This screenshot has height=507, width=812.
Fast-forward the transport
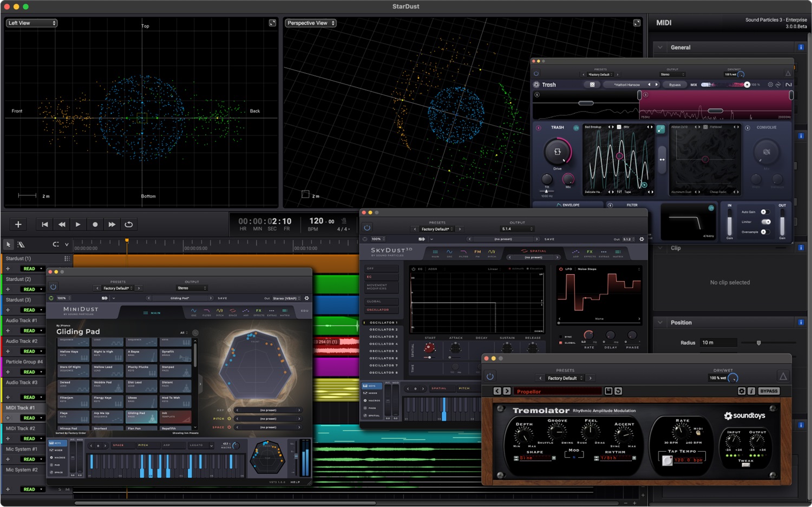coord(112,224)
